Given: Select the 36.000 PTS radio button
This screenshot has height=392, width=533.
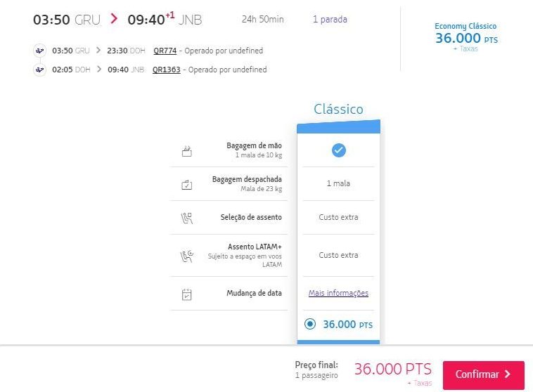Looking at the screenshot, I should click(x=309, y=324).
